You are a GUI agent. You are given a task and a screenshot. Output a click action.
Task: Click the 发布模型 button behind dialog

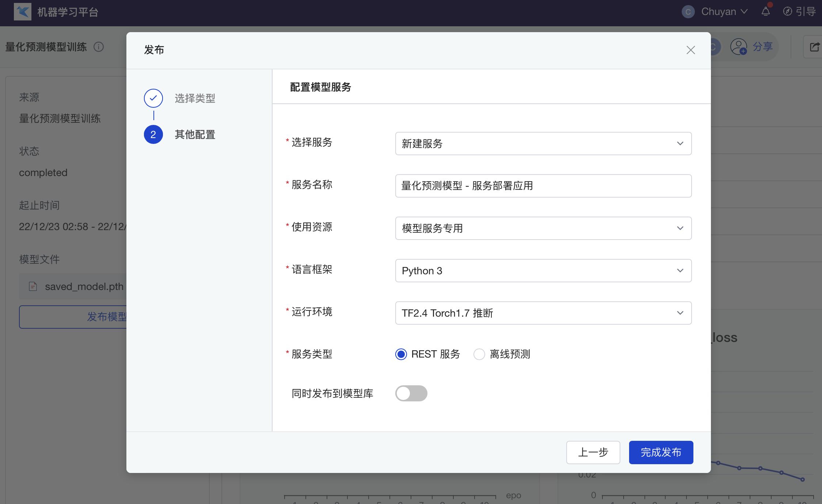click(x=73, y=317)
